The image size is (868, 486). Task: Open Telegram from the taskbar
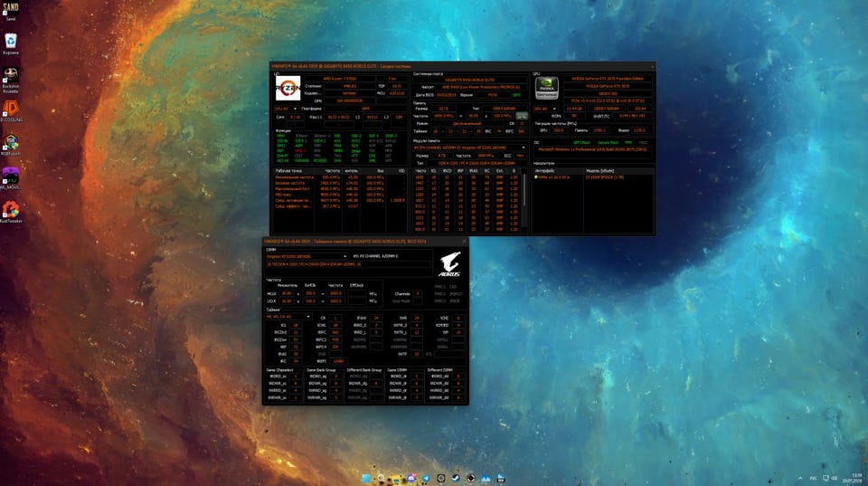[426, 478]
